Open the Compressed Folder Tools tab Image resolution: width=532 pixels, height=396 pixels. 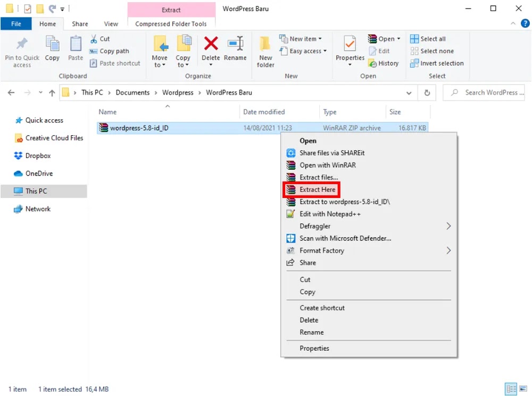click(171, 24)
